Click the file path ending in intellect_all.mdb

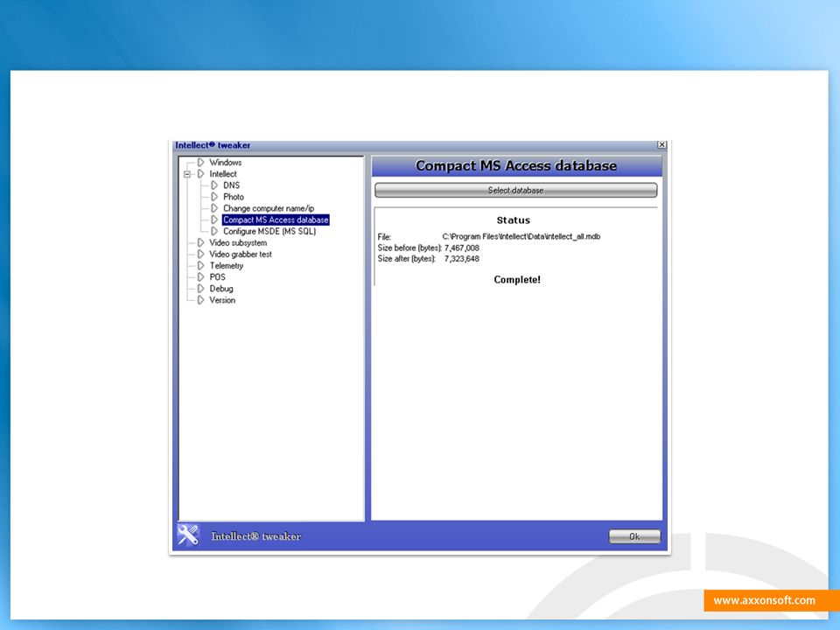(x=521, y=236)
